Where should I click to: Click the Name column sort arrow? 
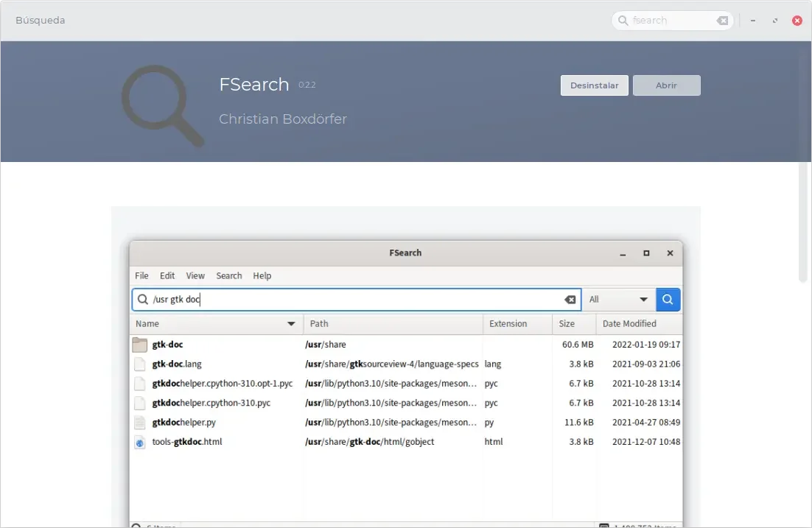point(290,323)
